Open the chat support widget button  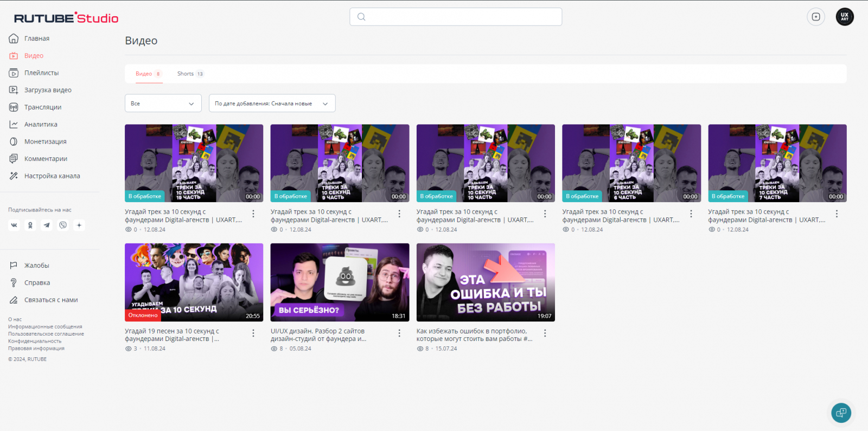pyautogui.click(x=841, y=413)
